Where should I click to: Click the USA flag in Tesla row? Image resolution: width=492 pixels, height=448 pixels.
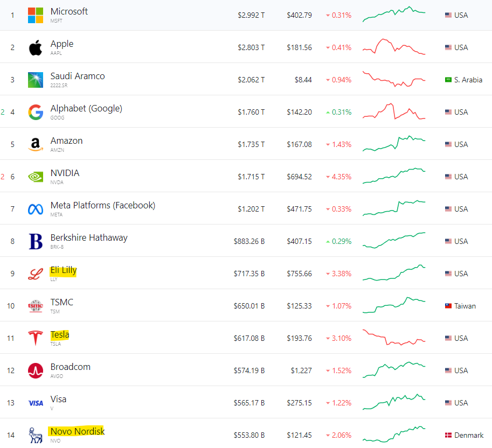click(448, 338)
